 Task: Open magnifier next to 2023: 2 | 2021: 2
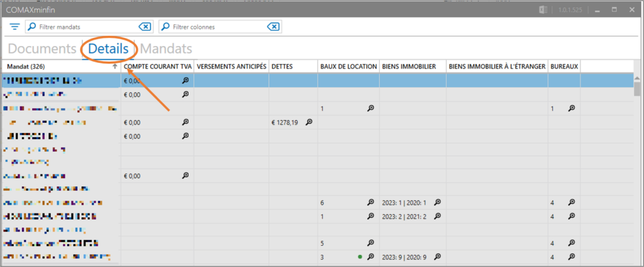tap(438, 216)
